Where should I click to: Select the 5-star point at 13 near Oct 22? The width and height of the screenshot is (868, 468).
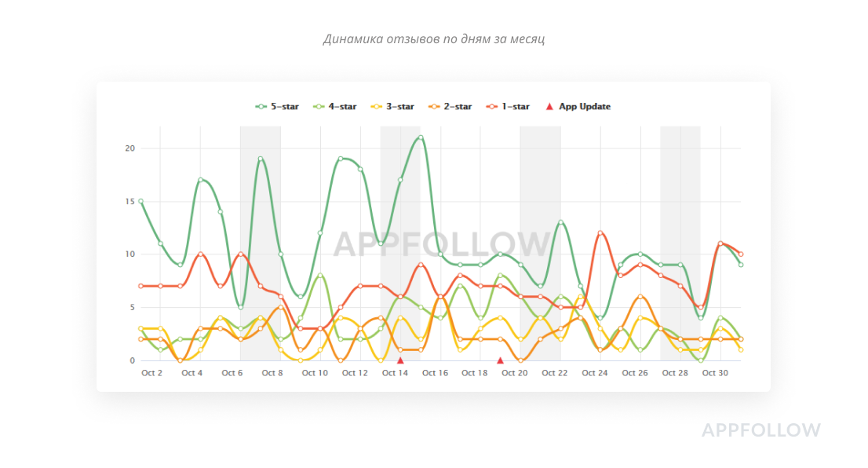click(x=560, y=222)
